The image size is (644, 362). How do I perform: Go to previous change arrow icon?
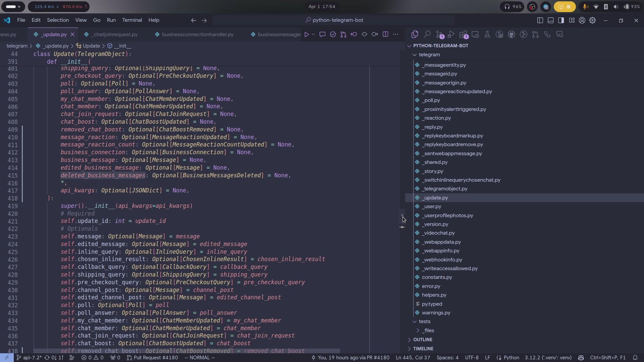pos(354,34)
